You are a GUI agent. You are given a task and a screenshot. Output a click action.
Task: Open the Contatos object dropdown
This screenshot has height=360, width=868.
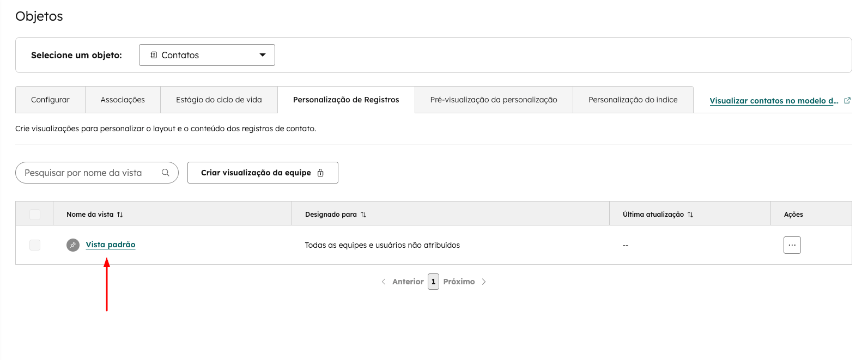207,55
